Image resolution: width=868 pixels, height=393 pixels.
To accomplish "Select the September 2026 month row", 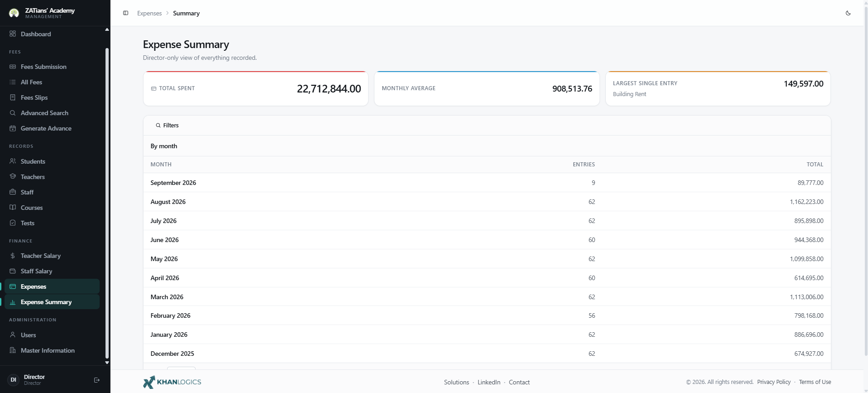I will click(487, 183).
